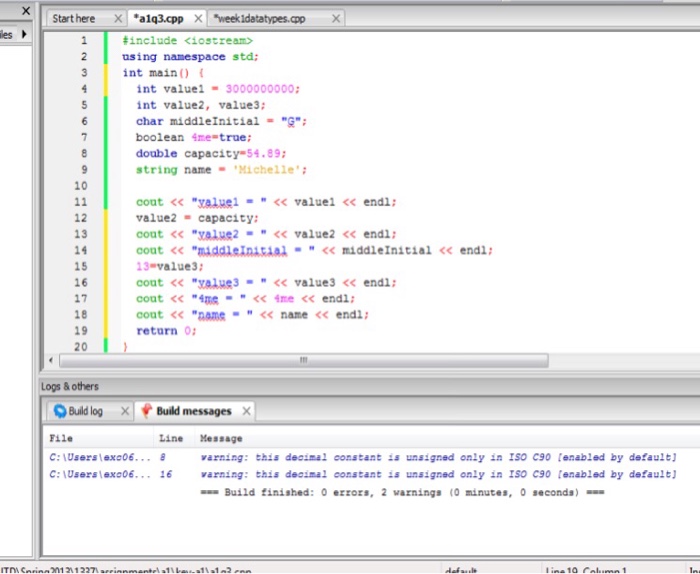
Task: Click 'int value2, value3;' on line 5
Action: 201,105
